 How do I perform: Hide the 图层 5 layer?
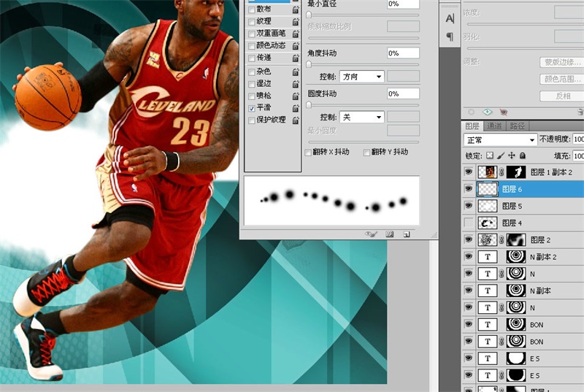point(469,206)
